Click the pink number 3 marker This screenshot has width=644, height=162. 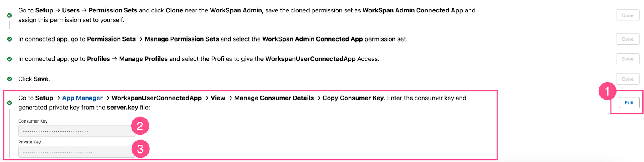[140, 149]
